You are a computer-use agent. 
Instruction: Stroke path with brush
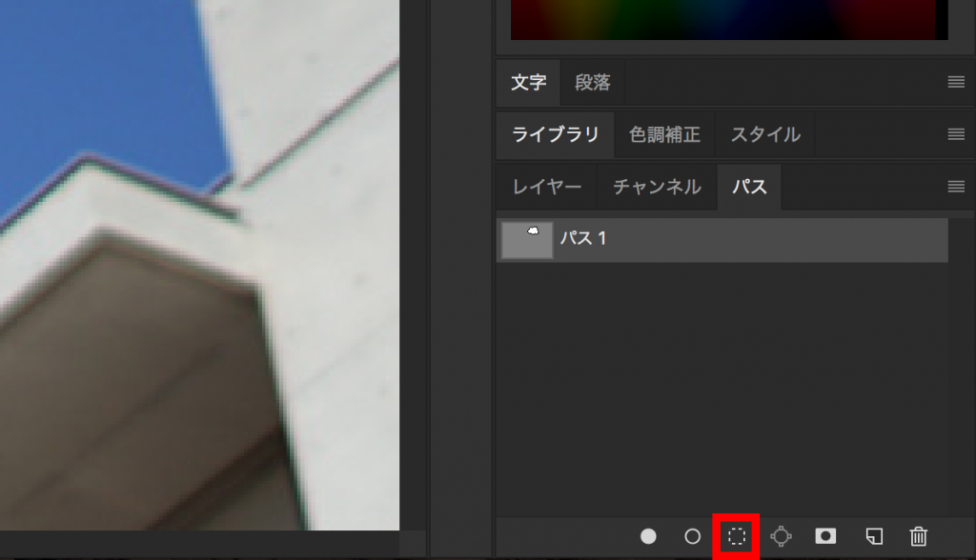(692, 536)
